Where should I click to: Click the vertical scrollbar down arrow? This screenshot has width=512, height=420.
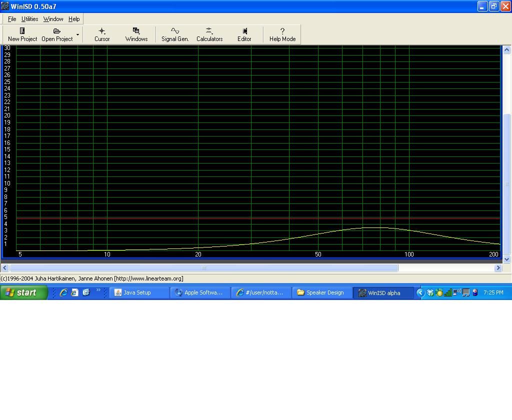[506, 259]
